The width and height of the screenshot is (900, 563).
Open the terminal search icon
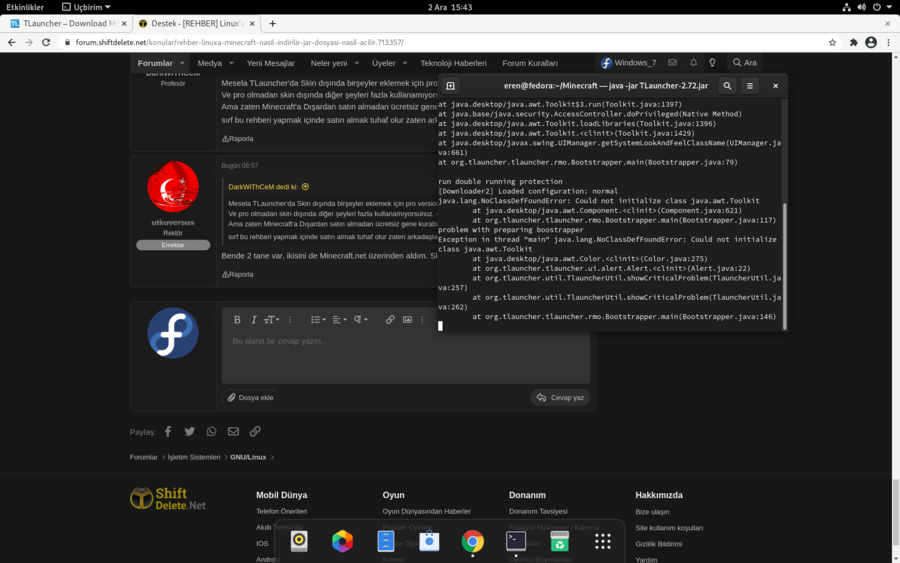pyautogui.click(x=727, y=86)
